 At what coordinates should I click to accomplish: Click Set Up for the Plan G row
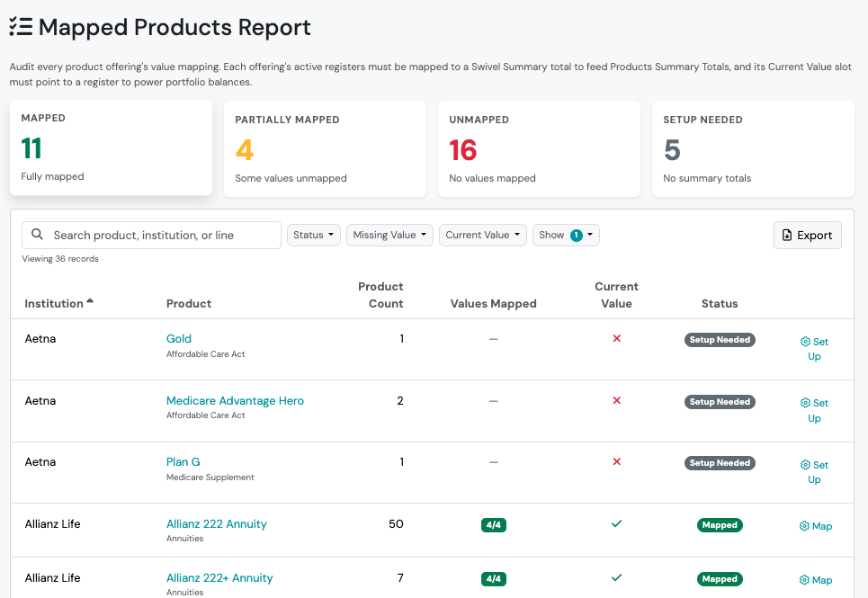(814, 472)
